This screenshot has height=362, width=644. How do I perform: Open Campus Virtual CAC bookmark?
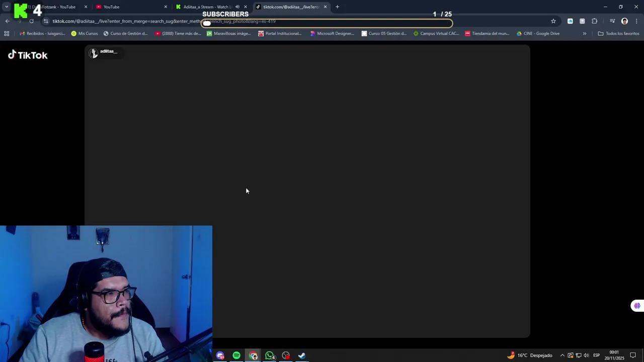(x=436, y=34)
